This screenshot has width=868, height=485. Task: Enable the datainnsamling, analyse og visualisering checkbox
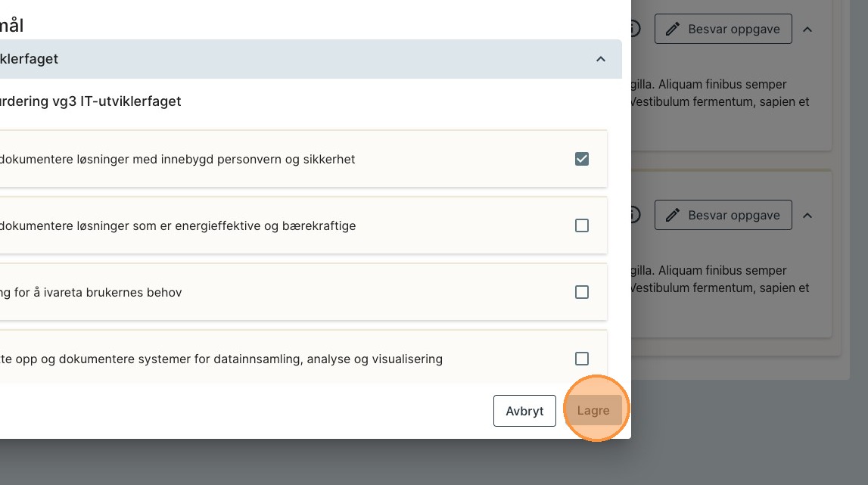[581, 359]
